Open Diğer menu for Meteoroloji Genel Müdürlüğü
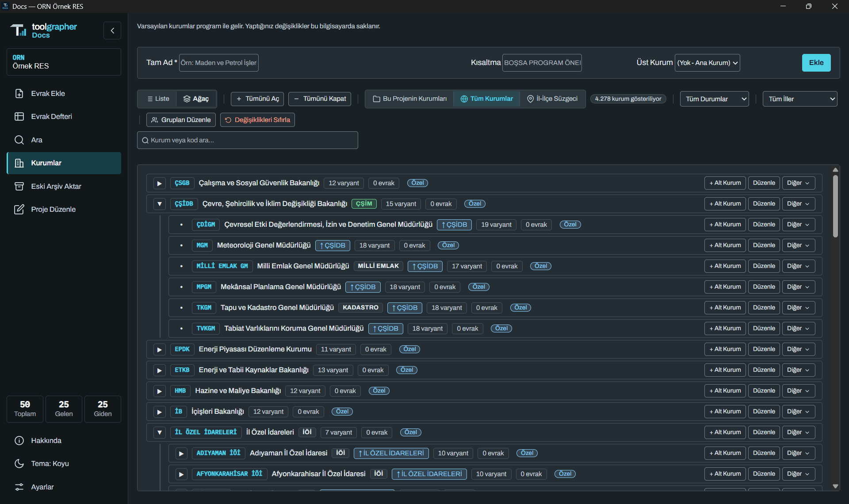The width and height of the screenshot is (849, 504). [x=798, y=245]
